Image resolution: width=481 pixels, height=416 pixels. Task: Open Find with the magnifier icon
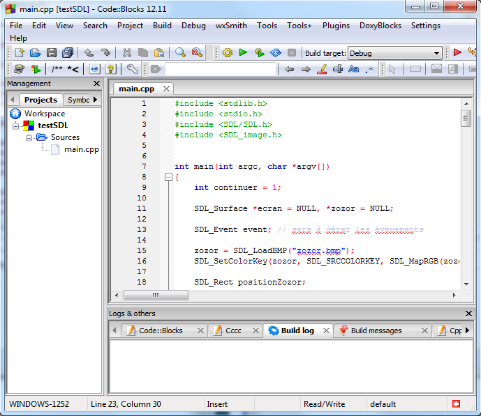point(180,53)
